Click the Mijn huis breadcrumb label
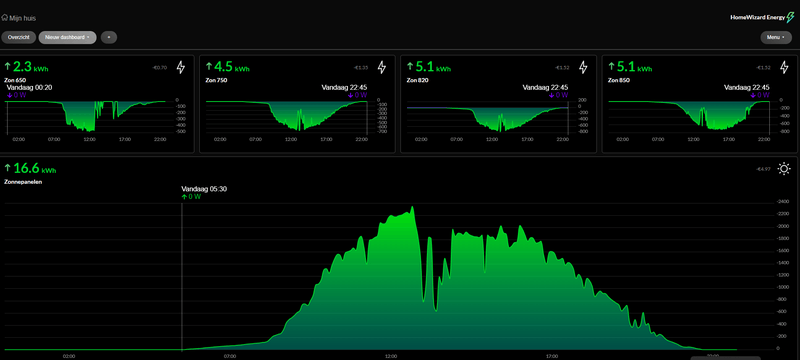800x360 pixels. (x=22, y=18)
